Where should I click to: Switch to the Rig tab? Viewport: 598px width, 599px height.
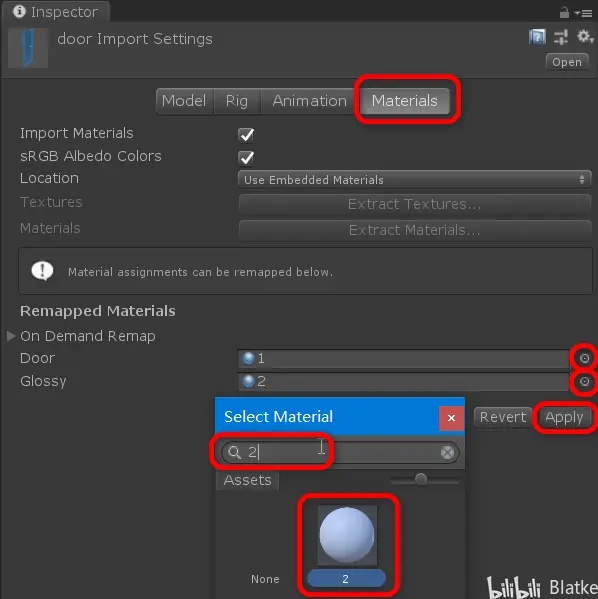(237, 101)
